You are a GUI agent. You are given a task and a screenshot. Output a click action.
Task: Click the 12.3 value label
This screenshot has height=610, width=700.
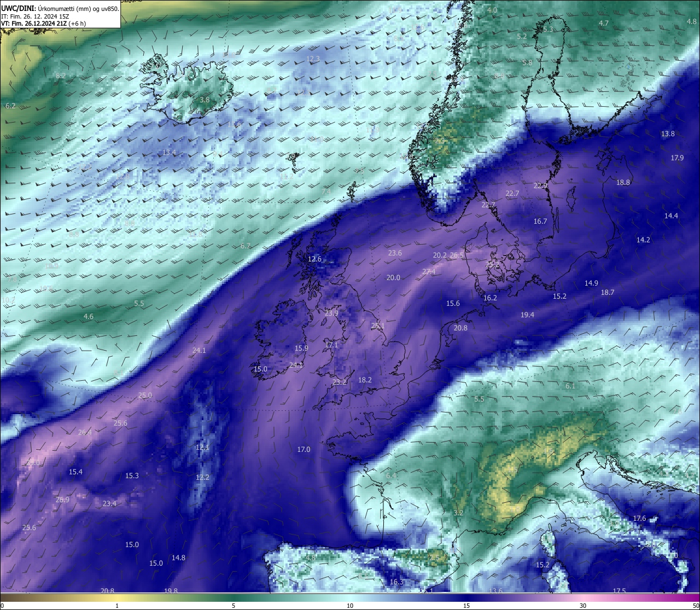[313, 59]
